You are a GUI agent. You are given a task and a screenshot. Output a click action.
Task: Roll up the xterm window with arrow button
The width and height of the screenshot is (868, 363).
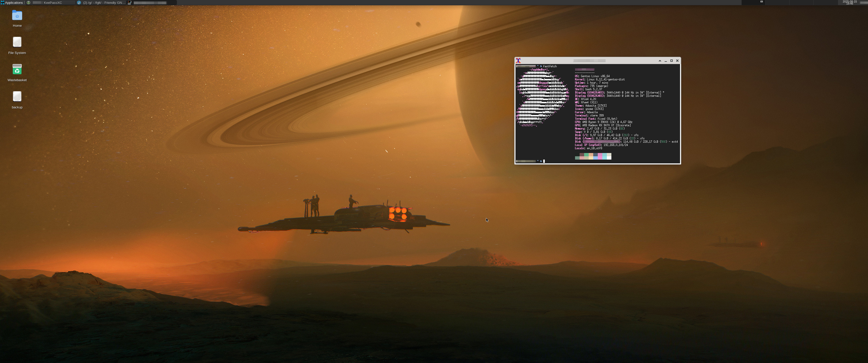tap(660, 60)
